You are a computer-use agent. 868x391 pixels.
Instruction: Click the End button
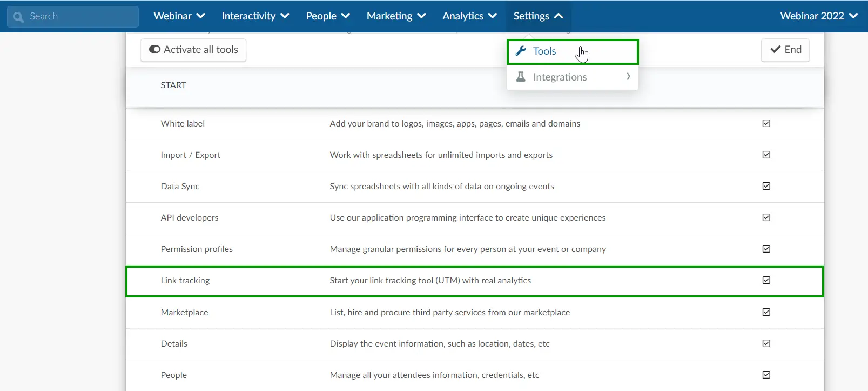[x=785, y=50]
